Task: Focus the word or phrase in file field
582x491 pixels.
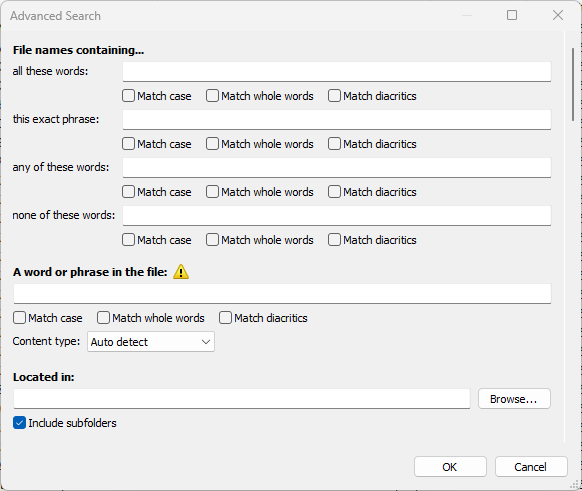Action: pos(282,294)
